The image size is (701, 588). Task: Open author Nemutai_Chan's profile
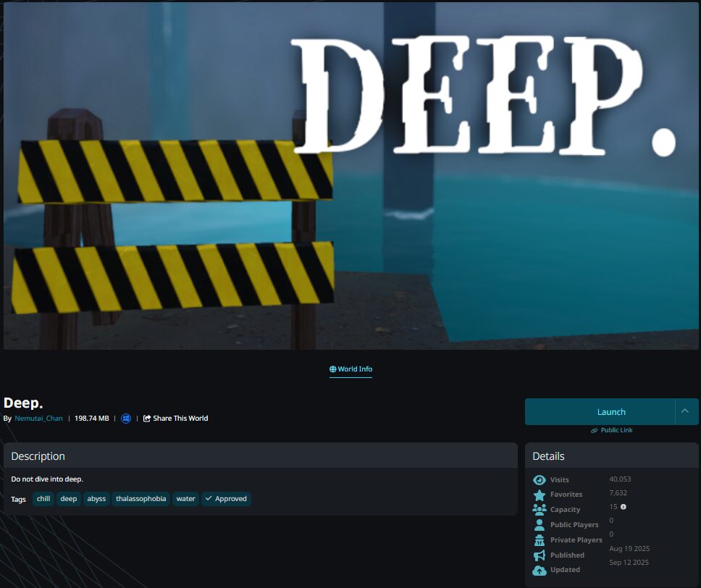pyautogui.click(x=38, y=419)
